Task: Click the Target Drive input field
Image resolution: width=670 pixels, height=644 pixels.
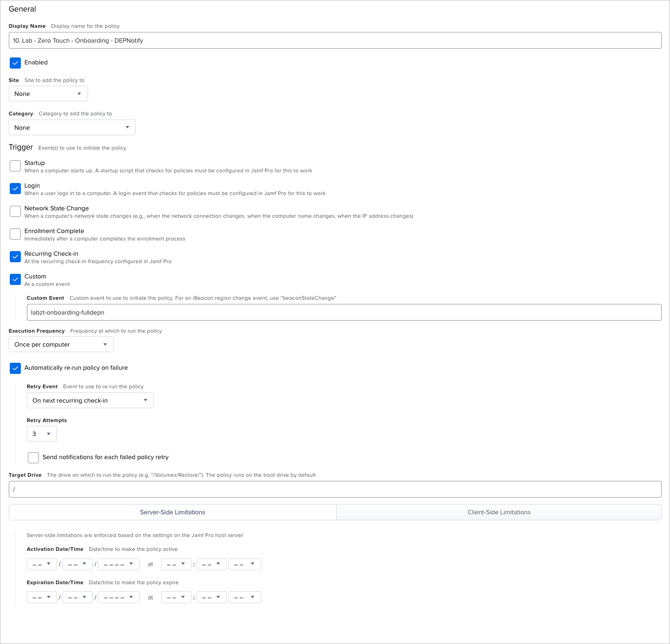Action: (335, 489)
